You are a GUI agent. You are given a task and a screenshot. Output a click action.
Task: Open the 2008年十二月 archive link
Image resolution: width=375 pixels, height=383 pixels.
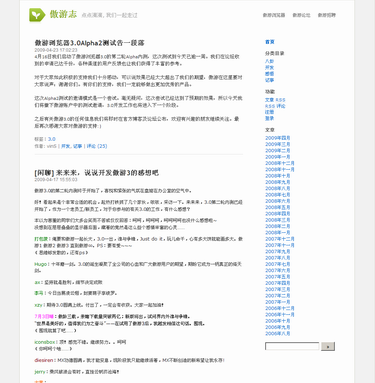(x=280, y=163)
